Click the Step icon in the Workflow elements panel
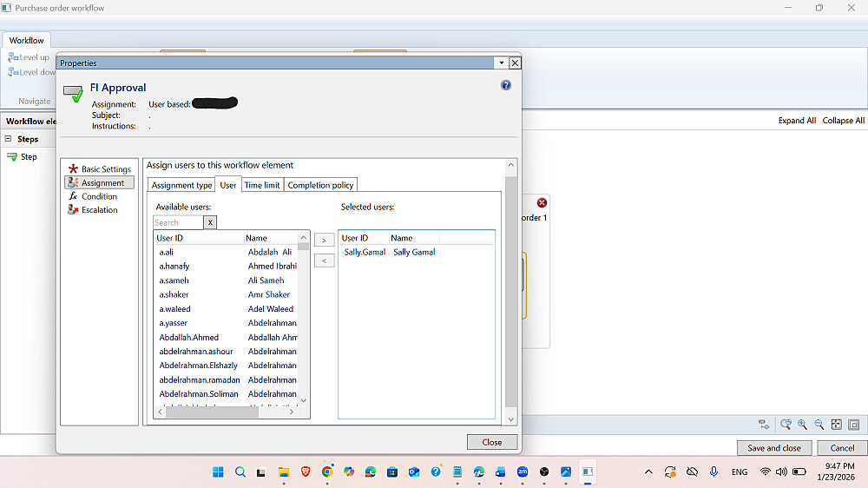 coord(12,157)
